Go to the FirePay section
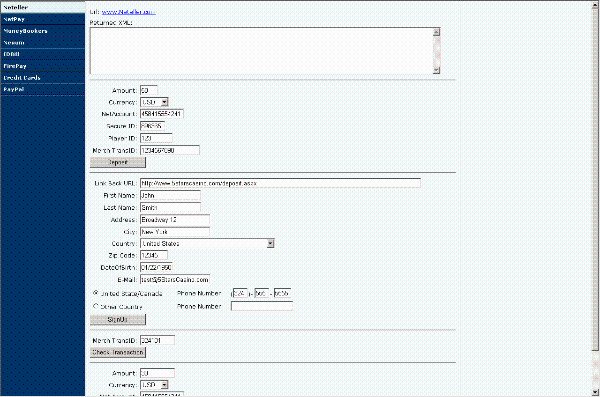600x397 pixels. (x=42, y=66)
